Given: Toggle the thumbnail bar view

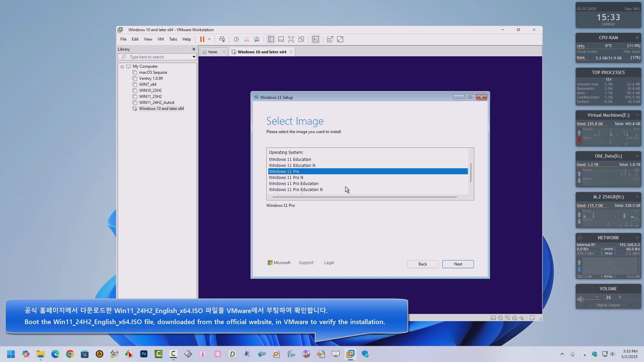Looking at the screenshot, I should [281, 39].
